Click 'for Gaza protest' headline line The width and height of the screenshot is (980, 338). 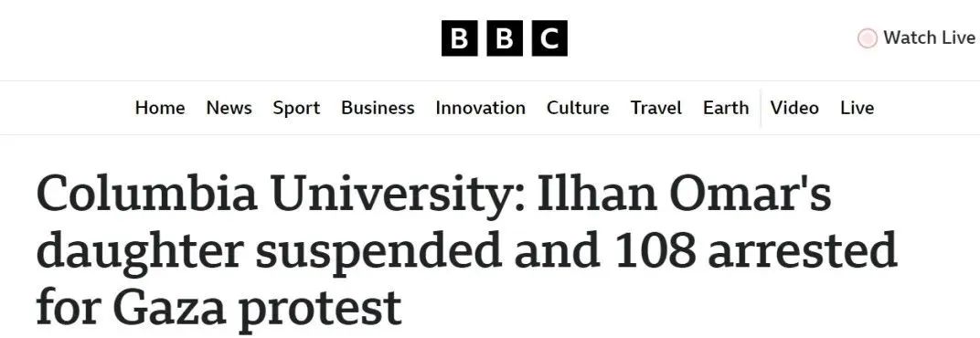(x=218, y=307)
